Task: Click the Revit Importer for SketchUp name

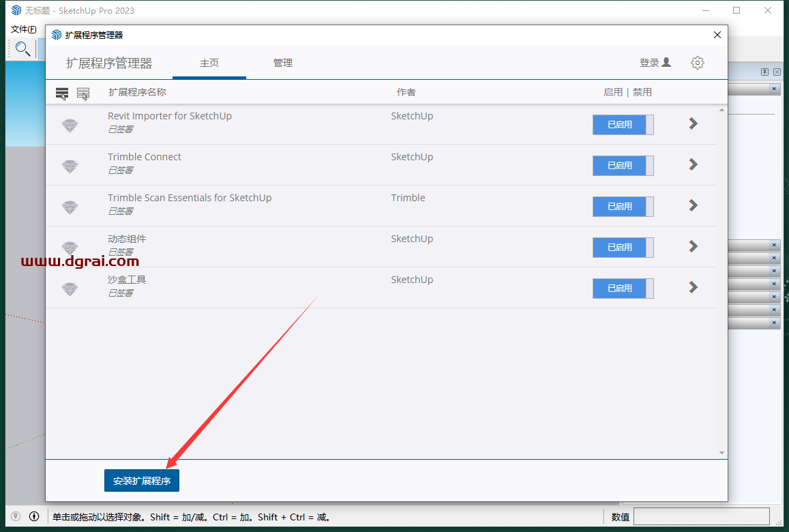Action: click(x=170, y=116)
